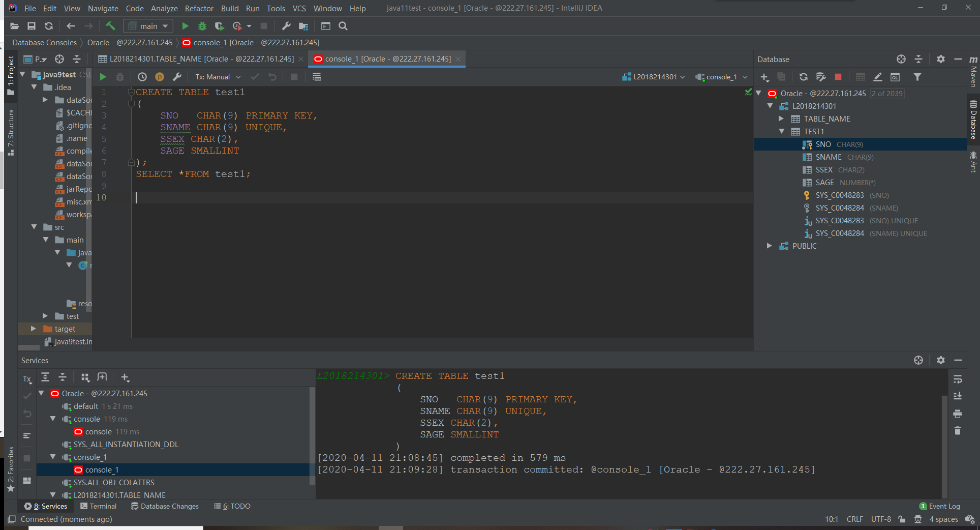Image resolution: width=980 pixels, height=530 pixels.
Task: Open Project Structure folder icon
Action: pos(303,26)
